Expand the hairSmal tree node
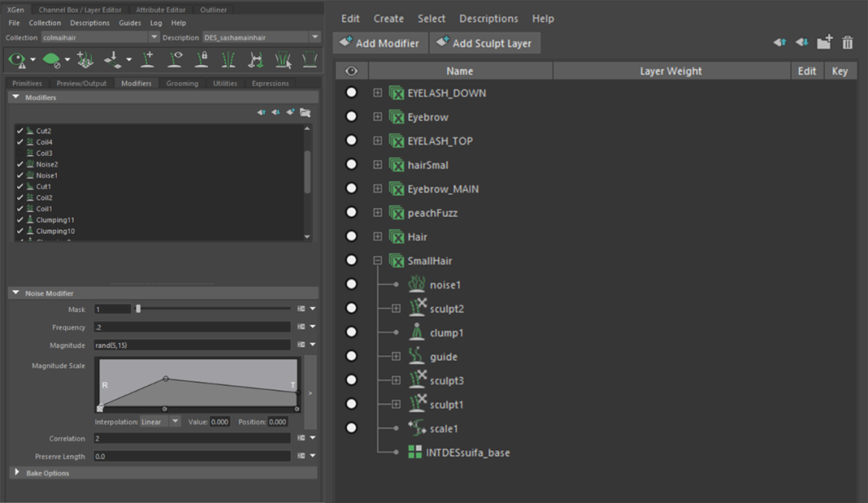Image resolution: width=868 pixels, height=503 pixels. [x=378, y=165]
